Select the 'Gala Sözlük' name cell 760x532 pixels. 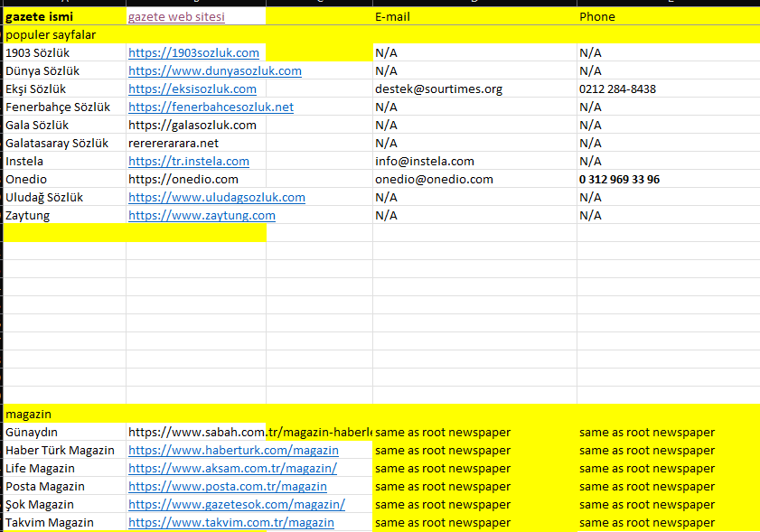point(64,125)
